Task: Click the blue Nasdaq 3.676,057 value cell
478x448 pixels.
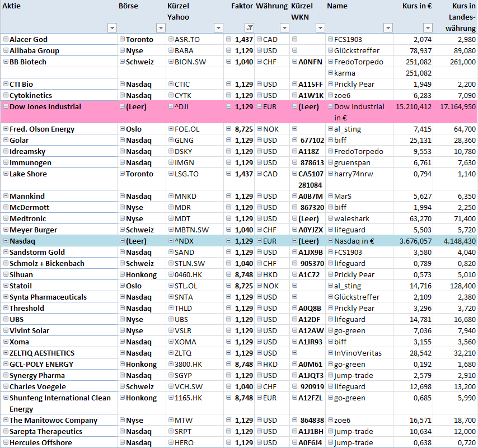Action: point(413,241)
